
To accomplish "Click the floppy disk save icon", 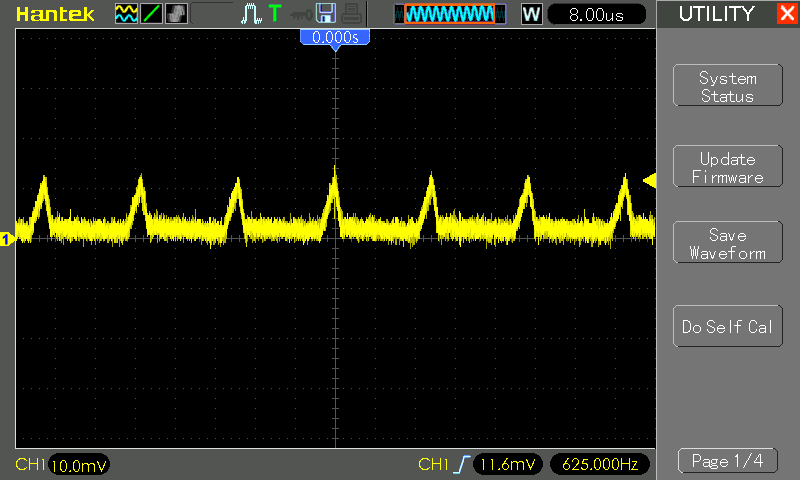I will click(x=325, y=14).
